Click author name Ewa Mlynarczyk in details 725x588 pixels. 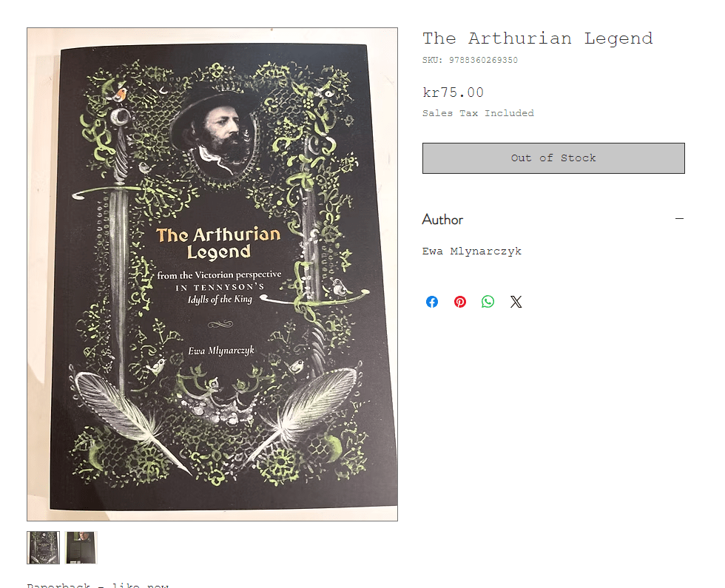[x=472, y=251]
